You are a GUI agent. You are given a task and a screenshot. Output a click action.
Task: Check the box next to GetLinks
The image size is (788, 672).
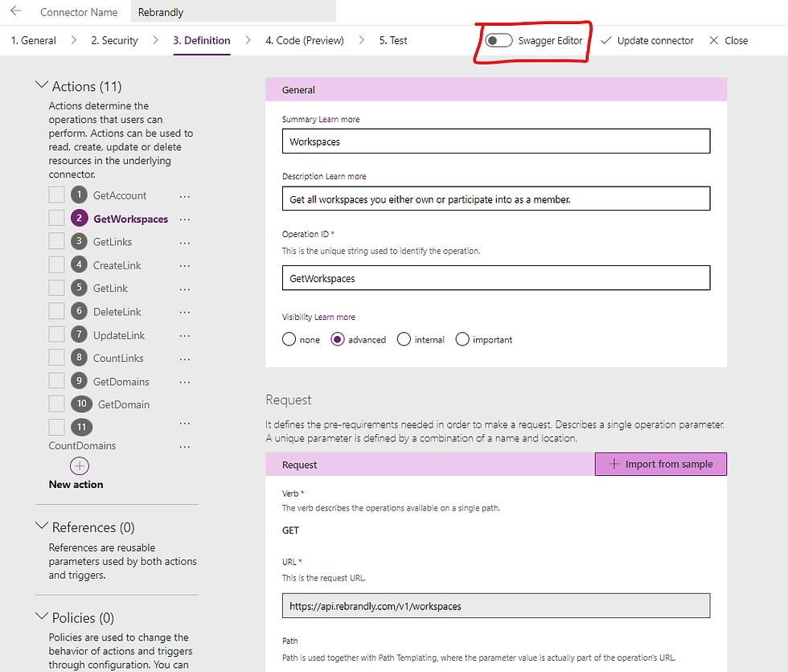click(x=56, y=241)
